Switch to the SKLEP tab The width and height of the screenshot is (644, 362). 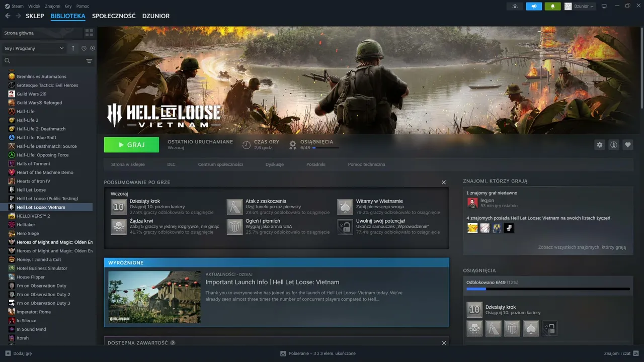35,16
